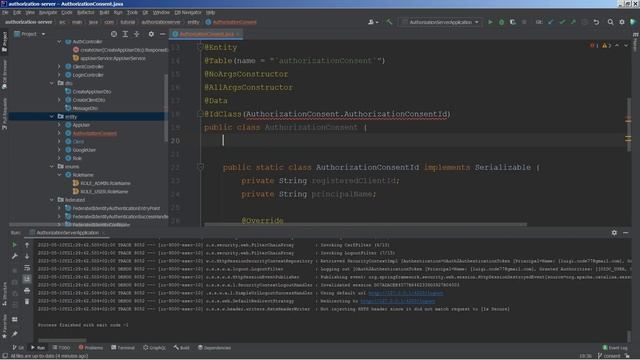The image size is (640, 360).
Task: Click the Run console horizontal scrollbar
Action: click(x=62, y=340)
